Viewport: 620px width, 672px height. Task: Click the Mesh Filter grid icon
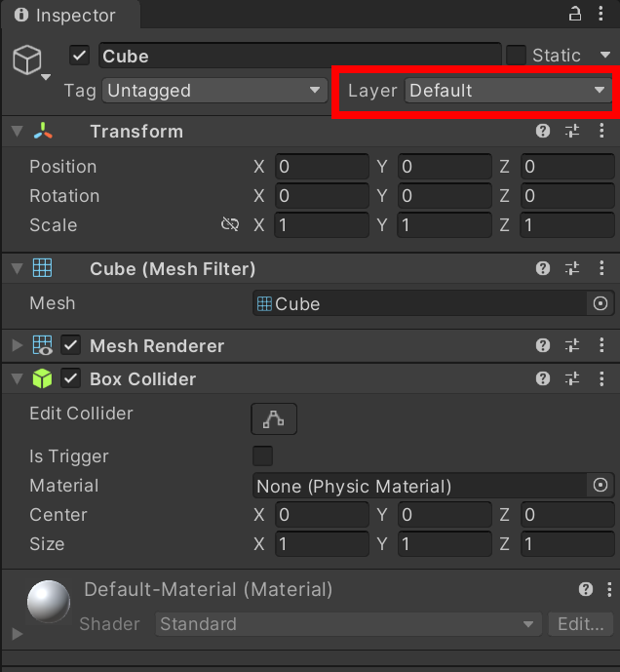(x=43, y=268)
